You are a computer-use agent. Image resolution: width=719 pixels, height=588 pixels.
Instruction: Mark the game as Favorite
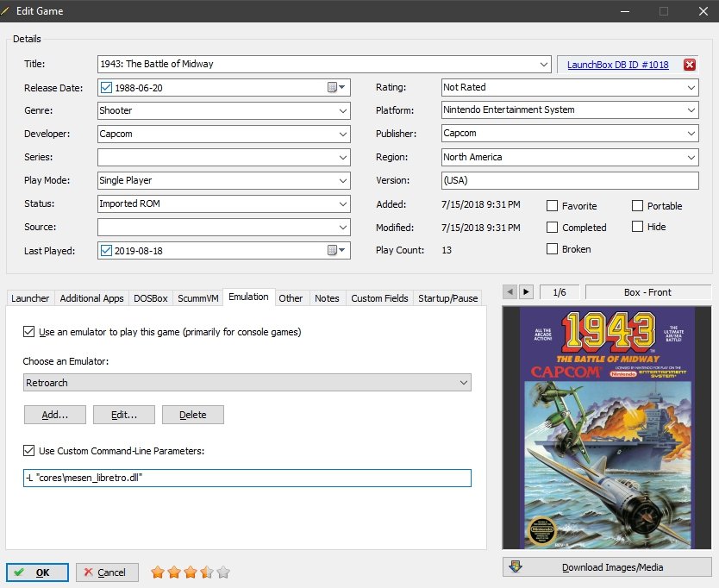pyautogui.click(x=552, y=206)
